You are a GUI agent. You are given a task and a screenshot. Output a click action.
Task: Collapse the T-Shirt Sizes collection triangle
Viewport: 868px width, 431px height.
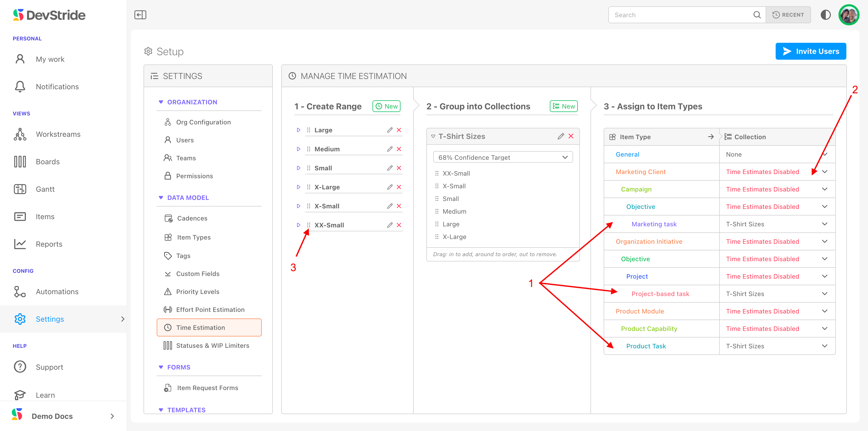click(433, 136)
